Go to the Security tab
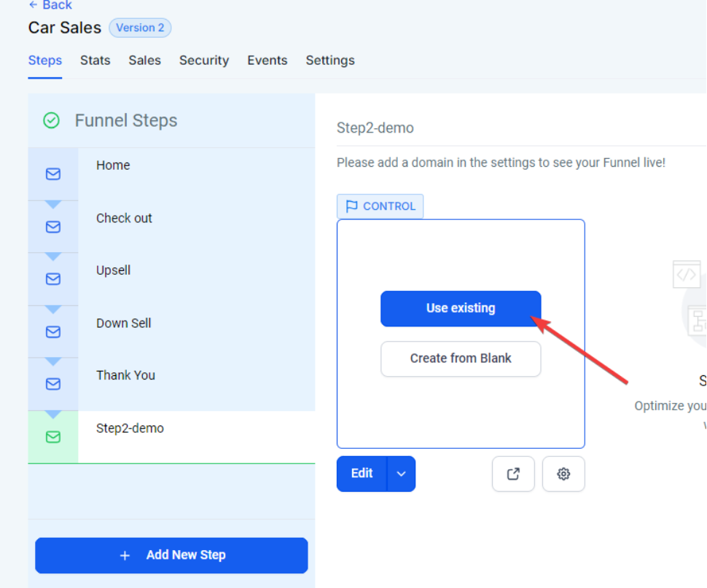The height and width of the screenshot is (588, 707). 204,60
